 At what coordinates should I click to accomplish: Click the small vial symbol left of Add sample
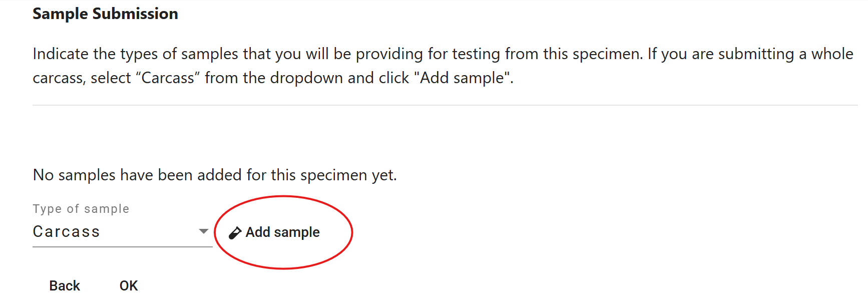click(235, 232)
